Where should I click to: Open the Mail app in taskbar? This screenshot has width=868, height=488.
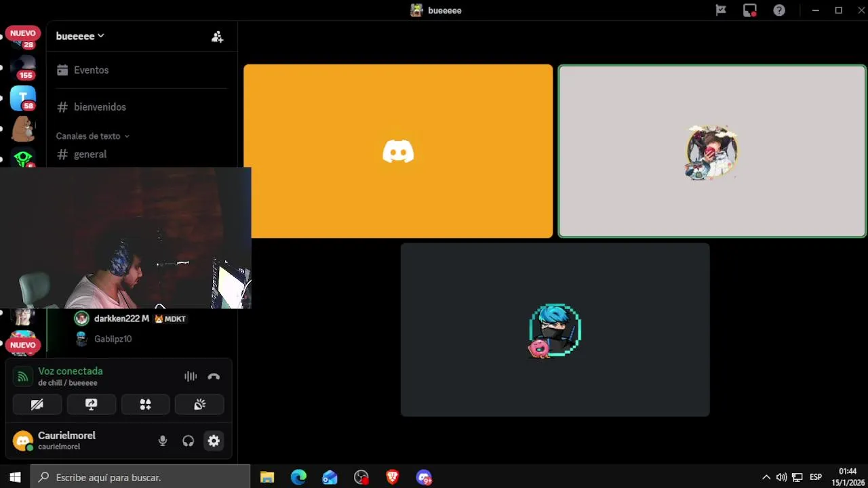coord(330,477)
